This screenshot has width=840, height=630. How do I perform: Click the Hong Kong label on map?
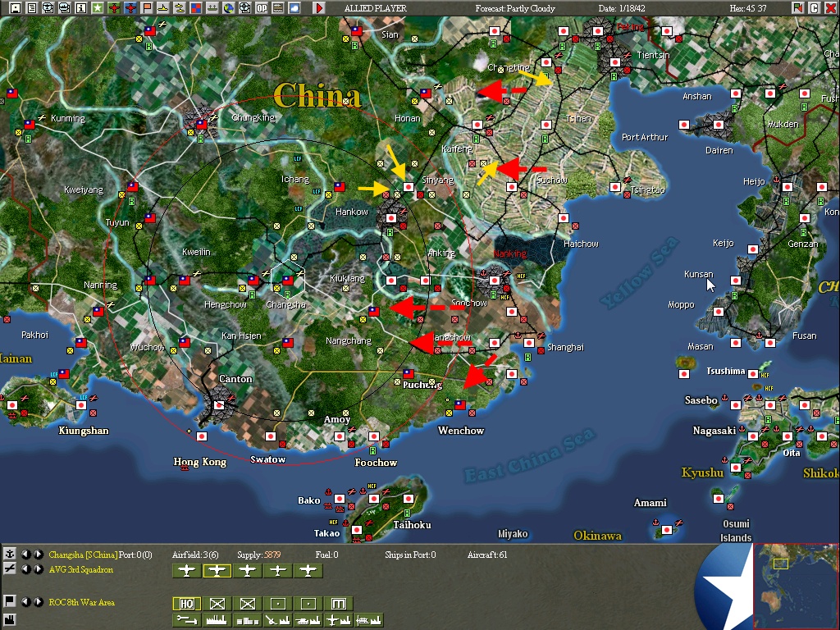click(x=200, y=462)
